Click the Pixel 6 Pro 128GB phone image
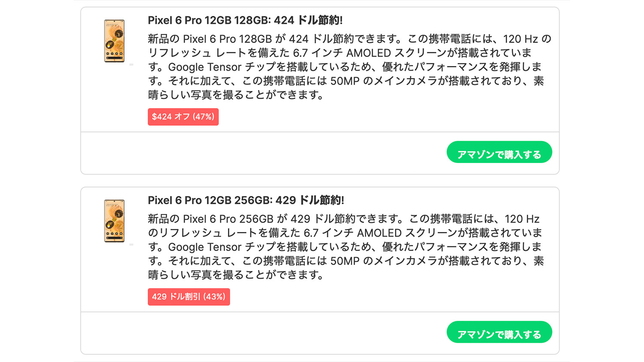Viewport: 644px width, 362px height. tap(114, 41)
